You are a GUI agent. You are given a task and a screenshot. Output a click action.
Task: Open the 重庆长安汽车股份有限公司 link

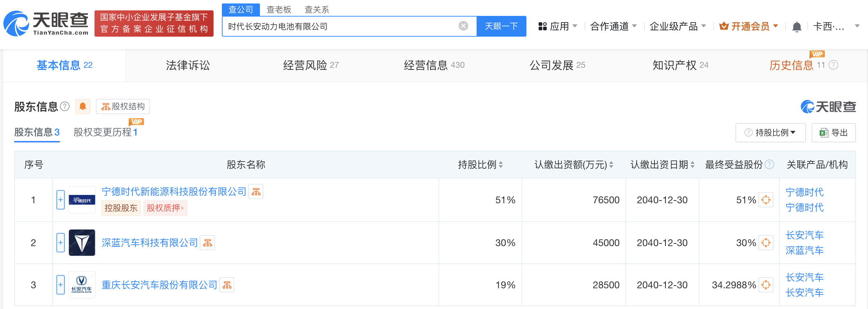tap(159, 285)
